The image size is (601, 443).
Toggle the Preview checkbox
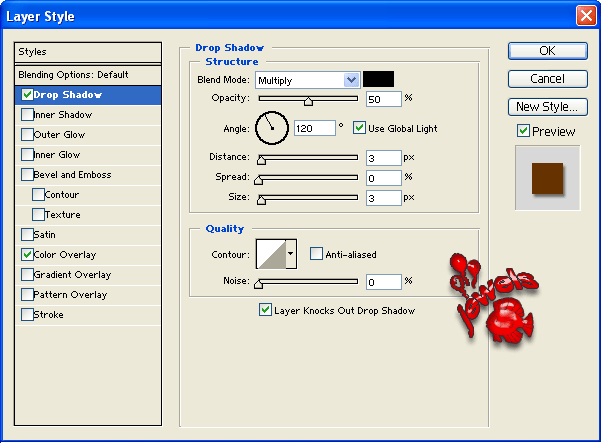tap(523, 131)
